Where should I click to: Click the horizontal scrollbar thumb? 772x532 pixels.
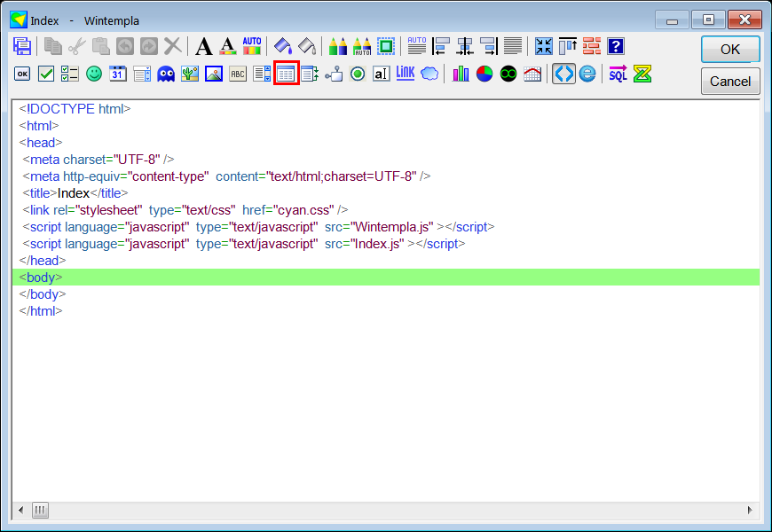[40, 511]
